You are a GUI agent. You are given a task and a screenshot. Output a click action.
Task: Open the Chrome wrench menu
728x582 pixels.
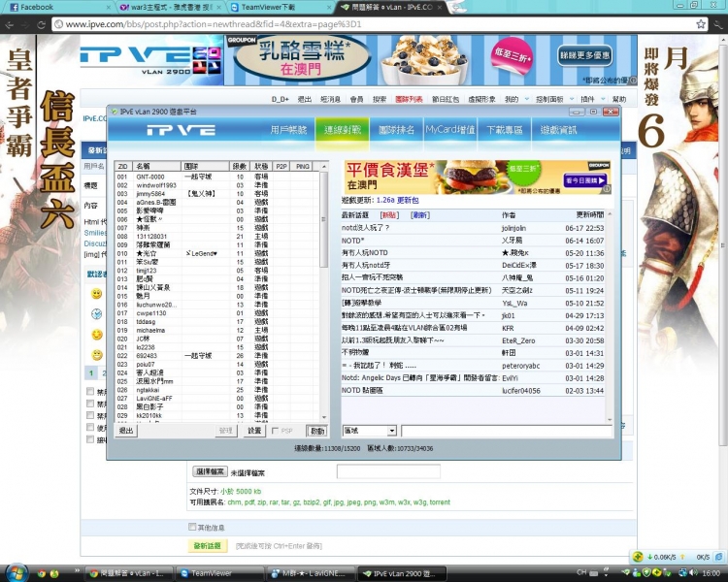point(718,24)
